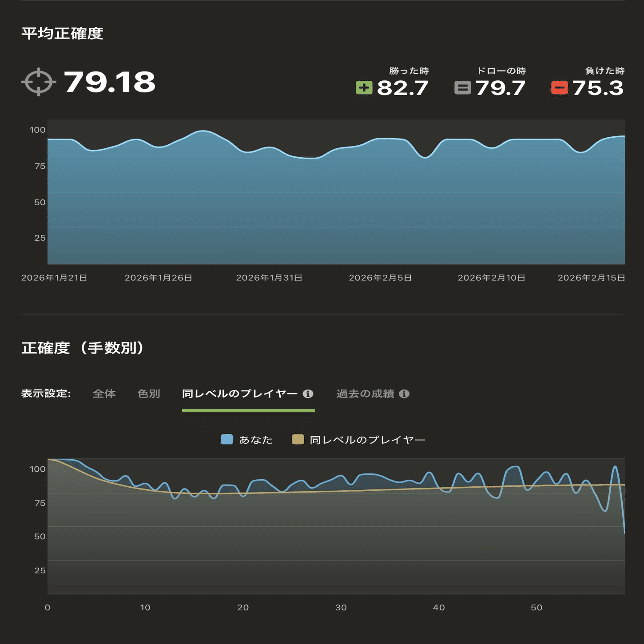This screenshot has height=644, width=644.
Task: Click the move number 20 axis label
Action: 243,608
